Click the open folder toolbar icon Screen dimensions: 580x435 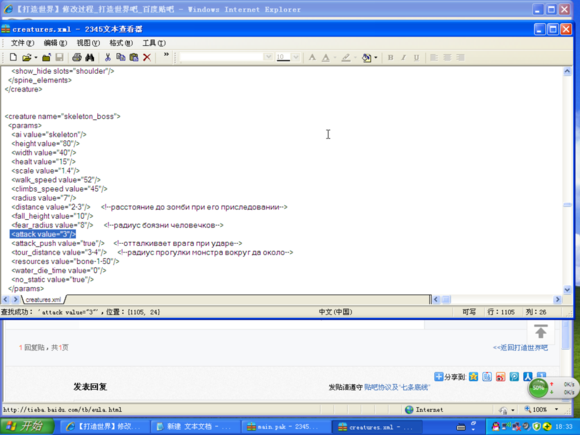point(27,57)
